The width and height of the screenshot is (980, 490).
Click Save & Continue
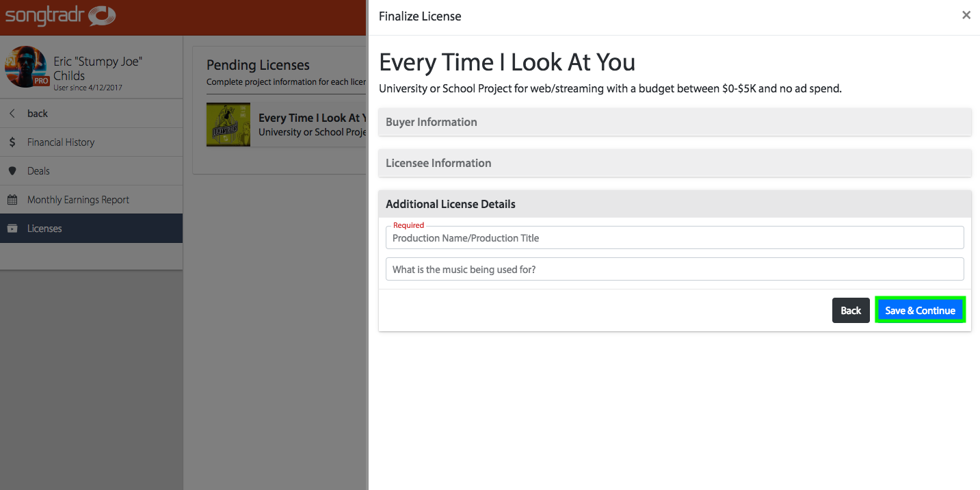[920, 311]
